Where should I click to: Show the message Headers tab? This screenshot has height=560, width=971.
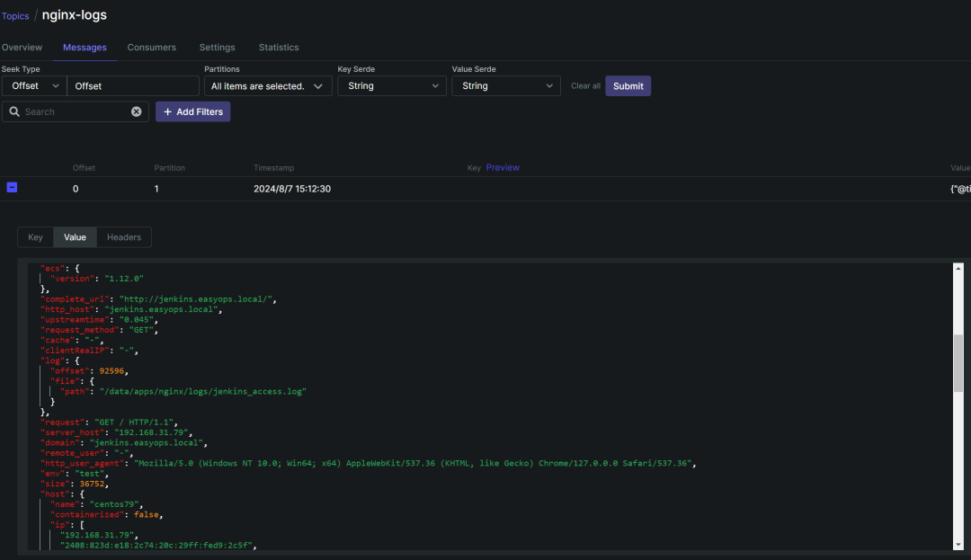tap(124, 237)
